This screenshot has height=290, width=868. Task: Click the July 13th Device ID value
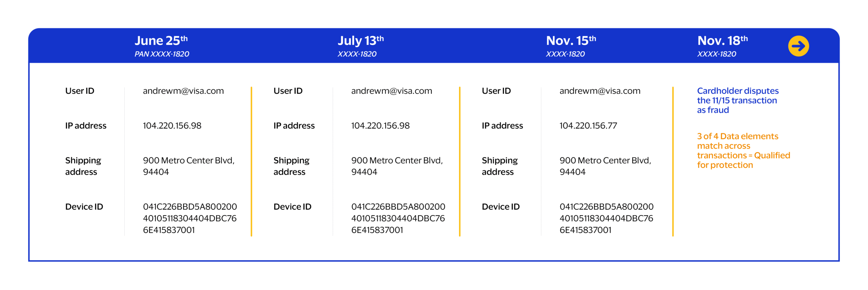click(398, 218)
